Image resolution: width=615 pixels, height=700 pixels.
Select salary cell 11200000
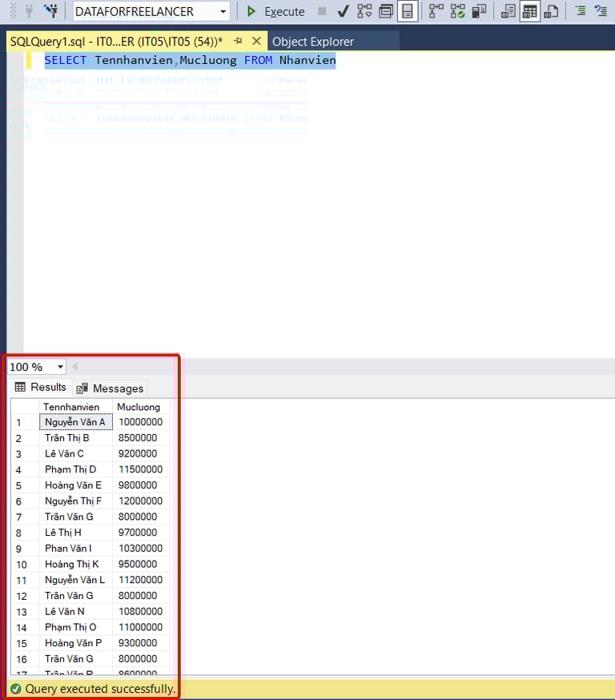(141, 580)
